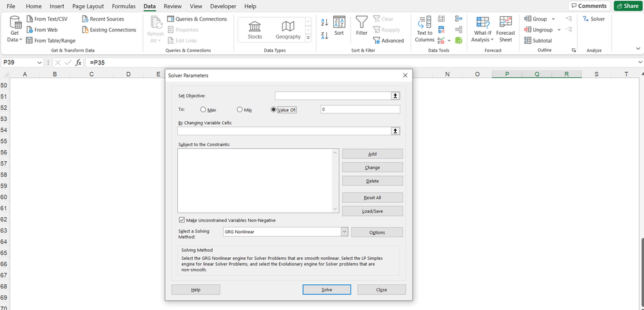Screen dimensions: 644x310
Task: Open the Comments pane
Action: pos(590,6)
